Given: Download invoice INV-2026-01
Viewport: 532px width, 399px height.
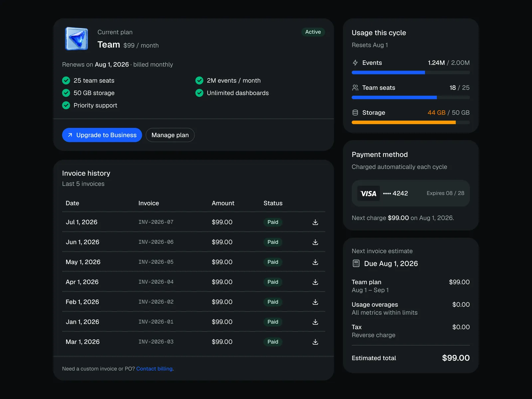Looking at the screenshot, I should click(x=315, y=322).
